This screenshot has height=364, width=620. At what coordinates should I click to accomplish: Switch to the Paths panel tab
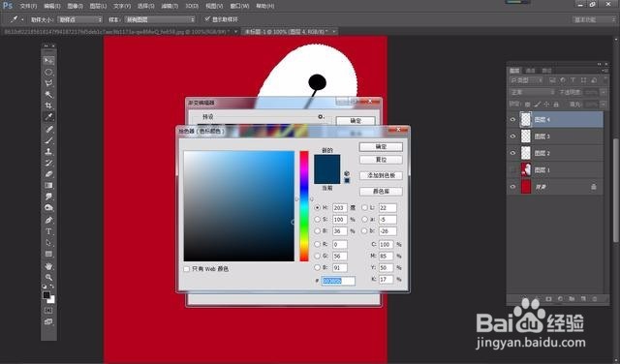pyautogui.click(x=546, y=71)
